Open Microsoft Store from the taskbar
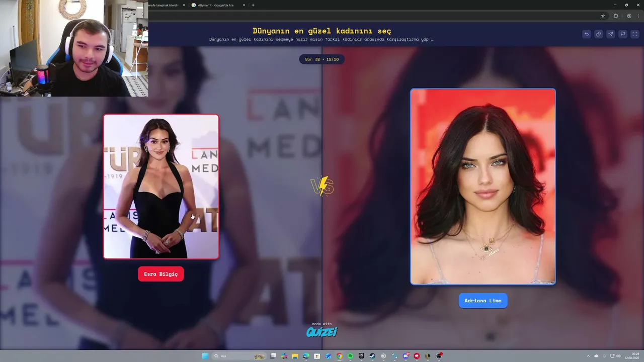This screenshot has width=644, height=362. pos(317,356)
